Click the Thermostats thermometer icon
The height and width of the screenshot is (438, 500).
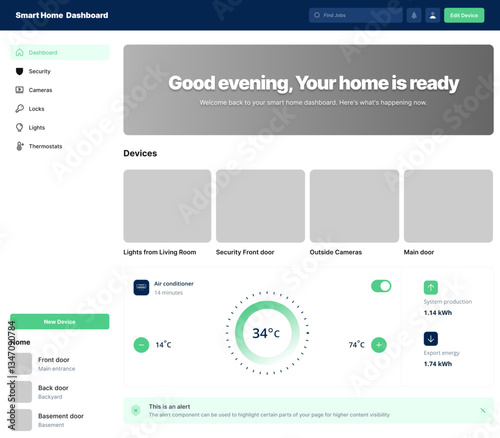tap(20, 146)
